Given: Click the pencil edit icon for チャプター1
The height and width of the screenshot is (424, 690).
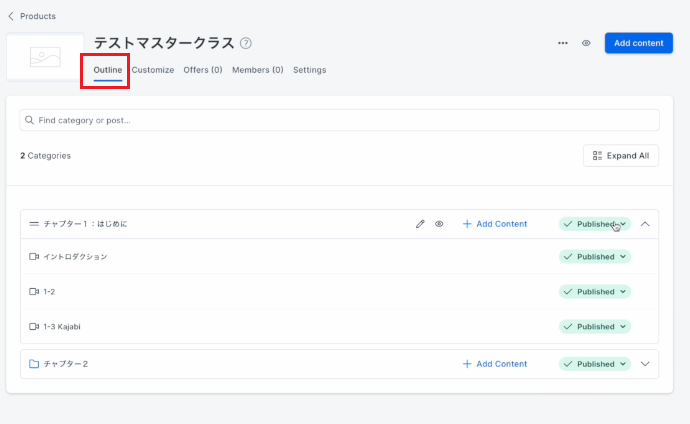Looking at the screenshot, I should click(420, 224).
